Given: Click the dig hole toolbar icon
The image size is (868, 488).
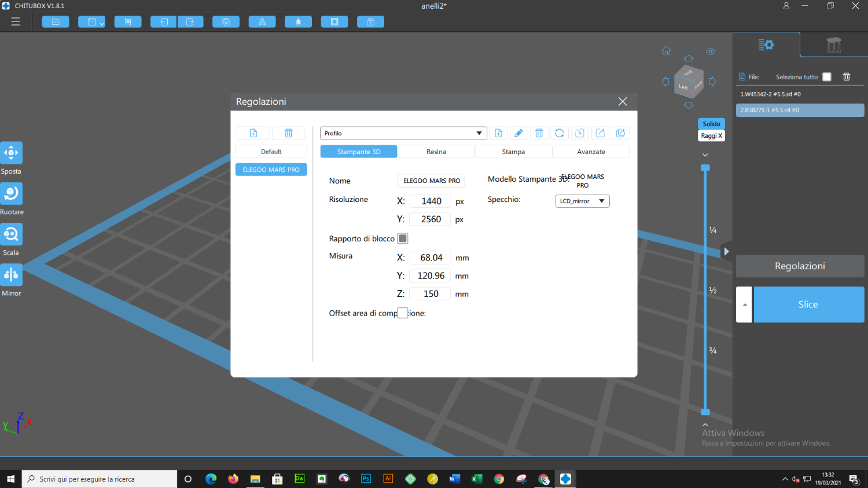Looking at the screenshot, I should coord(334,22).
